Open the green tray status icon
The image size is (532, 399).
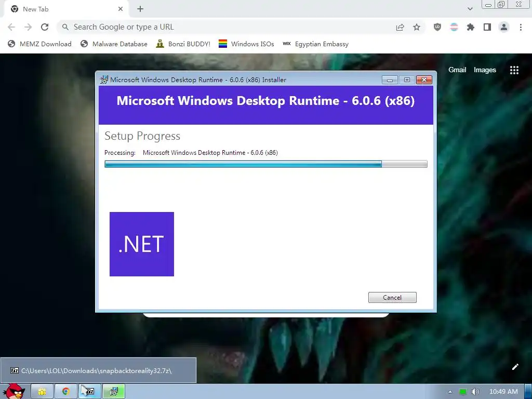pos(463,392)
